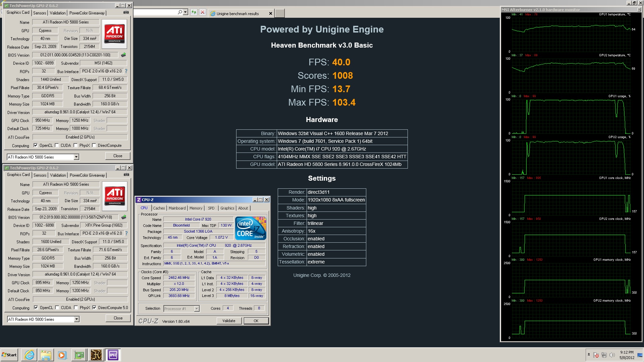This screenshot has width=644, height=362.
Task: Switch to SPD tab in CPU-Z
Action: (211, 208)
